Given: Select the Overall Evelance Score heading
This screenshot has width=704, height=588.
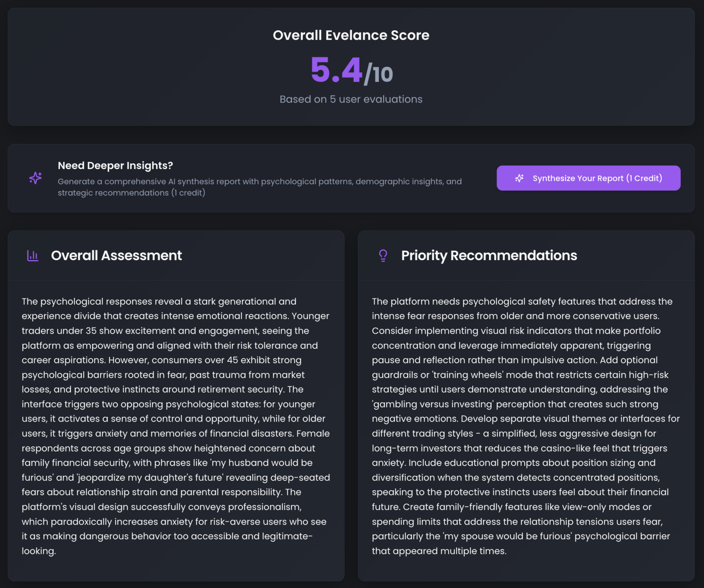Looking at the screenshot, I should (x=351, y=35).
